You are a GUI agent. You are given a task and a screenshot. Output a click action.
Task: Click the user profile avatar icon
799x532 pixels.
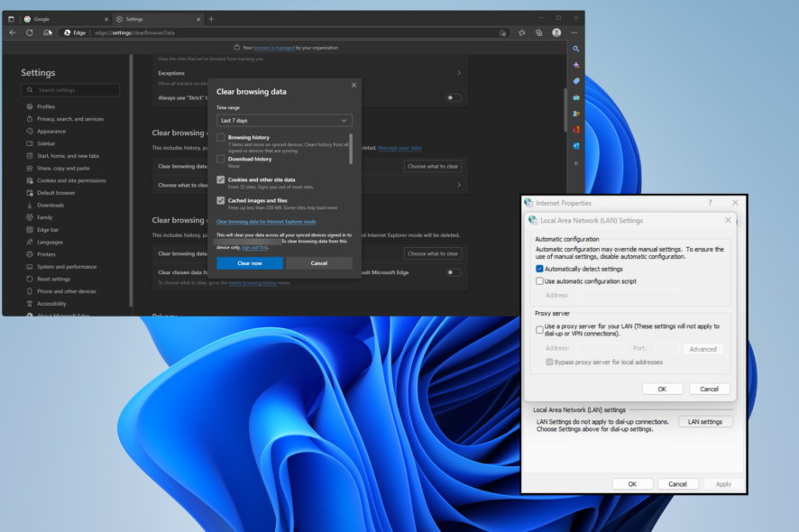(556, 32)
